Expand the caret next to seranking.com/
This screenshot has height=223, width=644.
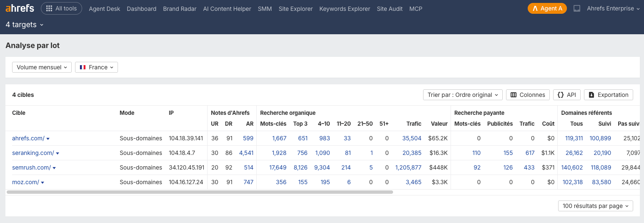[x=58, y=153]
